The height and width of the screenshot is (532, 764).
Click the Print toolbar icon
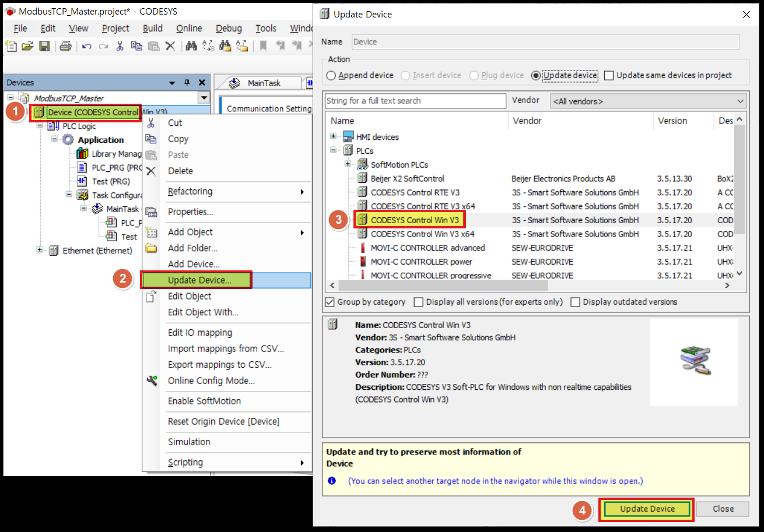point(65,46)
